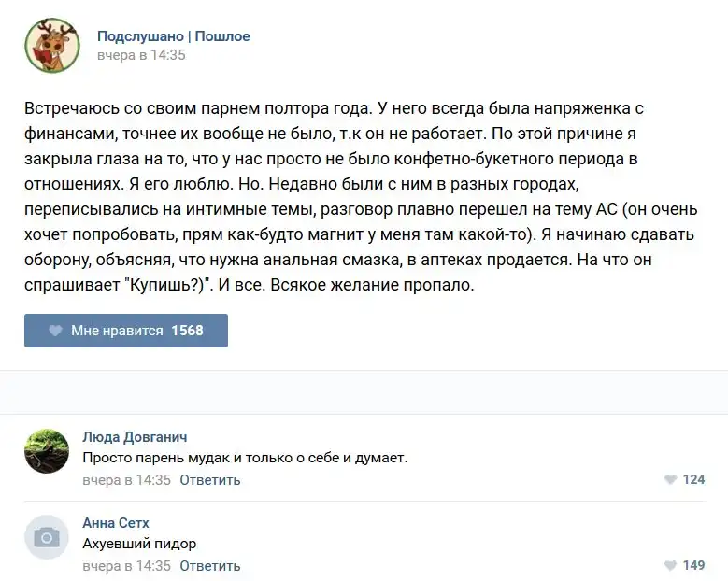The width and height of the screenshot is (728, 581).
Task: Like Анна Сетх's comment with the heart icon
Action: (670, 566)
